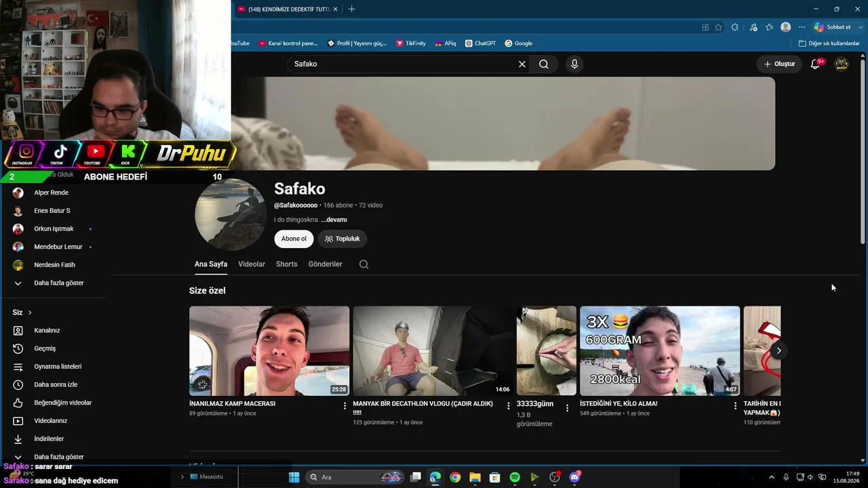Open browser extensions puzzle icon
Image resolution: width=868 pixels, height=488 pixels.
click(x=736, y=27)
